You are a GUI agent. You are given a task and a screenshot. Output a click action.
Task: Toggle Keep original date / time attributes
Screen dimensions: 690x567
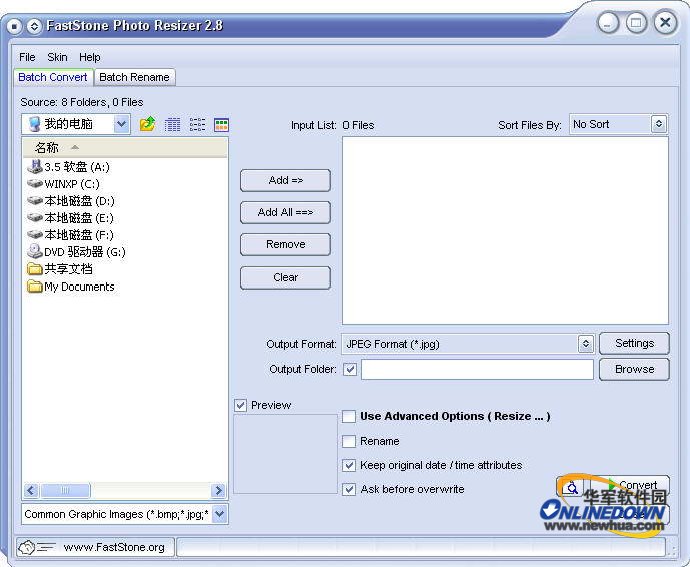pyautogui.click(x=349, y=465)
